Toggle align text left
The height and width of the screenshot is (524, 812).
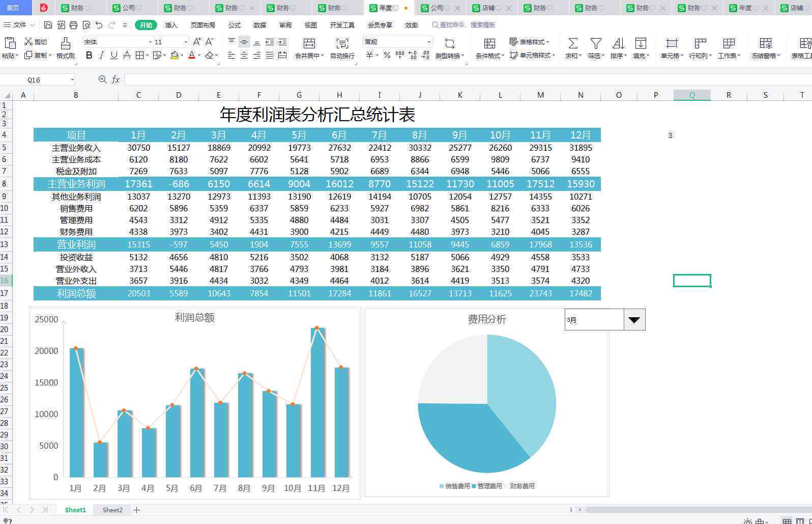pyautogui.click(x=231, y=55)
